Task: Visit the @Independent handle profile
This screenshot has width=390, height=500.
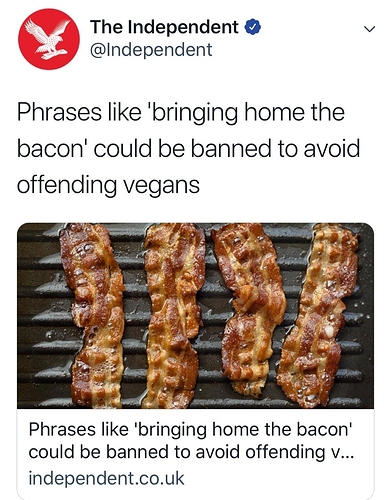Action: tap(151, 50)
